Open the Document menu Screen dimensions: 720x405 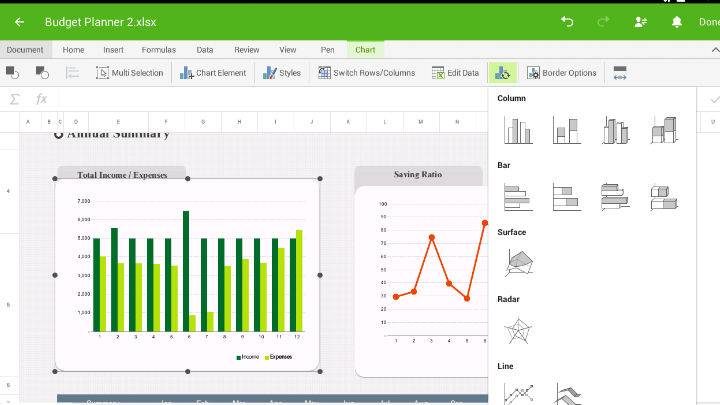25,49
